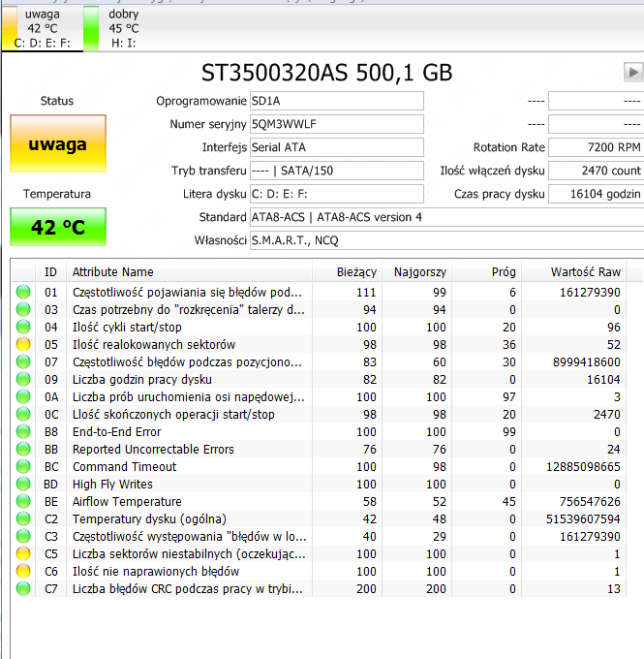Click yellow warning icon for attribute 05
644x659 pixels.
[x=23, y=345]
